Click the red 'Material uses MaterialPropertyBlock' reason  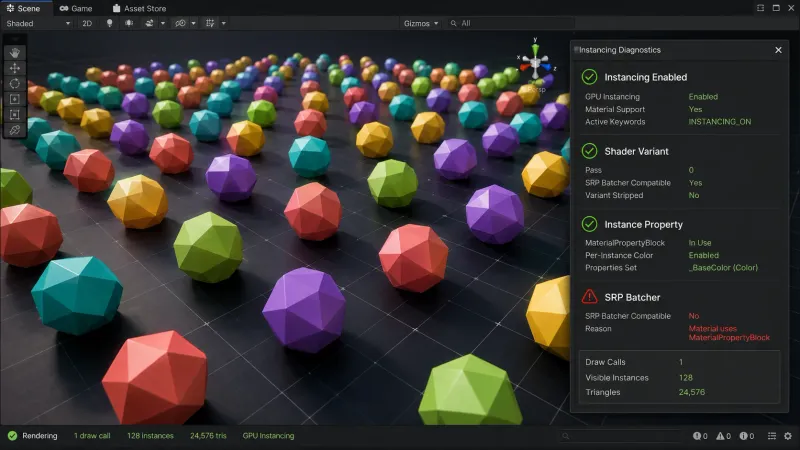pyautogui.click(x=729, y=333)
